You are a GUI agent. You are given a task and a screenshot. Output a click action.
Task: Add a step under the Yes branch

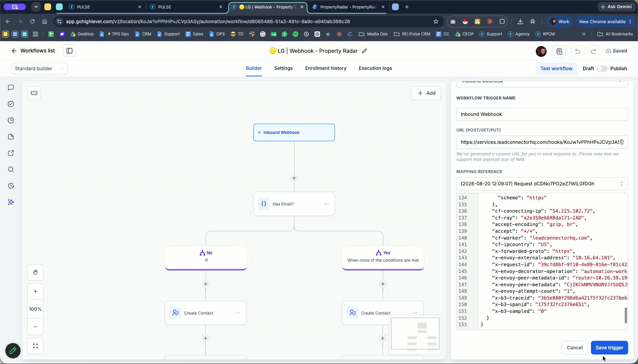point(383,284)
